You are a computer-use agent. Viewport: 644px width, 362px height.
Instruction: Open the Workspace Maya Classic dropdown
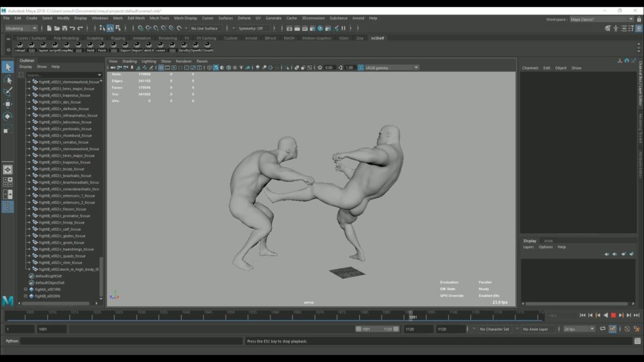click(602, 19)
